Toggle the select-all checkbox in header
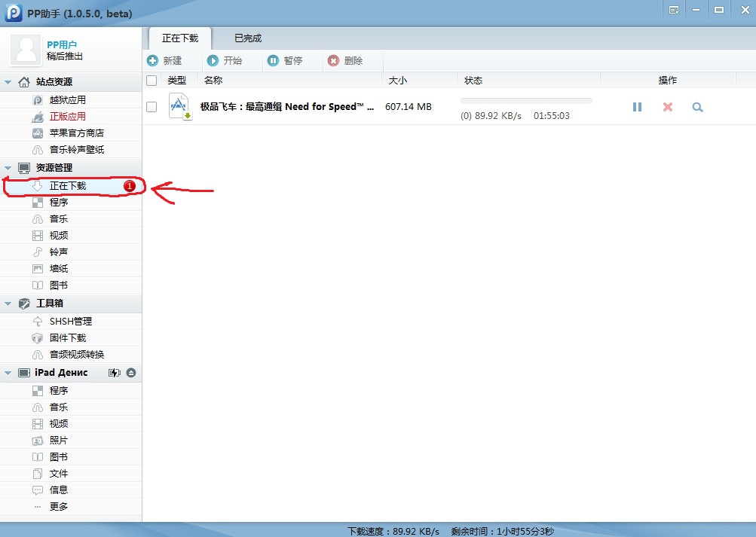 (x=152, y=81)
